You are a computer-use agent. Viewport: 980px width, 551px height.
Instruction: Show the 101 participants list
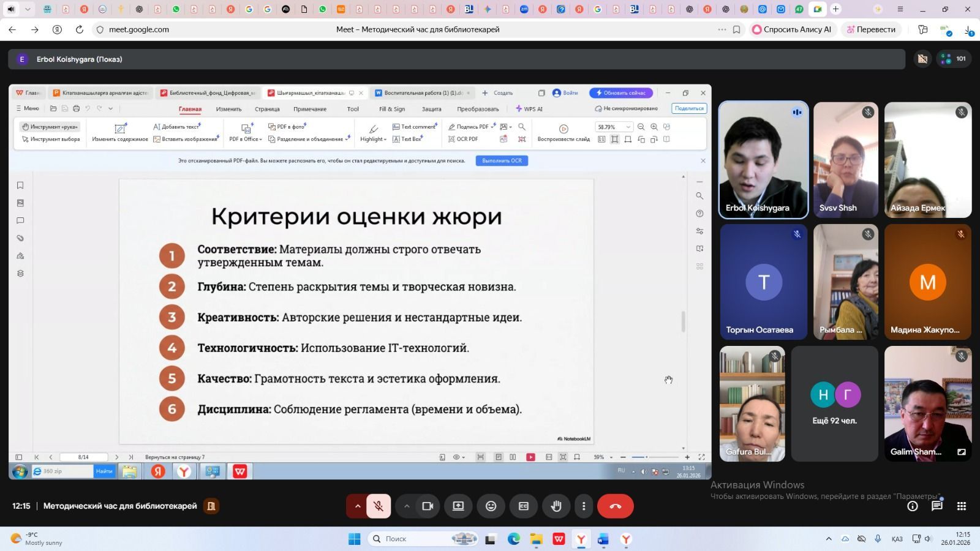[954, 59]
